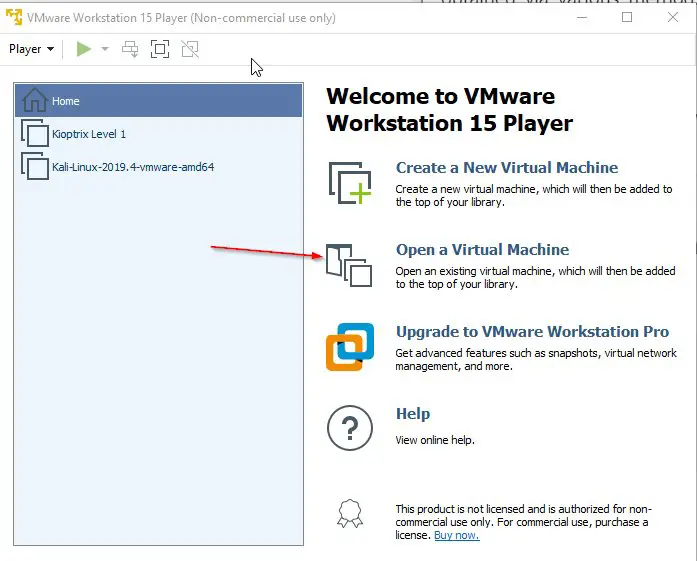This screenshot has height=561, width=697.
Task: Click the 'Create a new virtual machine, which' description
Action: (x=533, y=196)
